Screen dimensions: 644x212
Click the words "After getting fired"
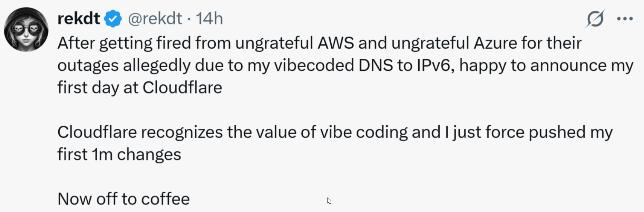(x=124, y=44)
